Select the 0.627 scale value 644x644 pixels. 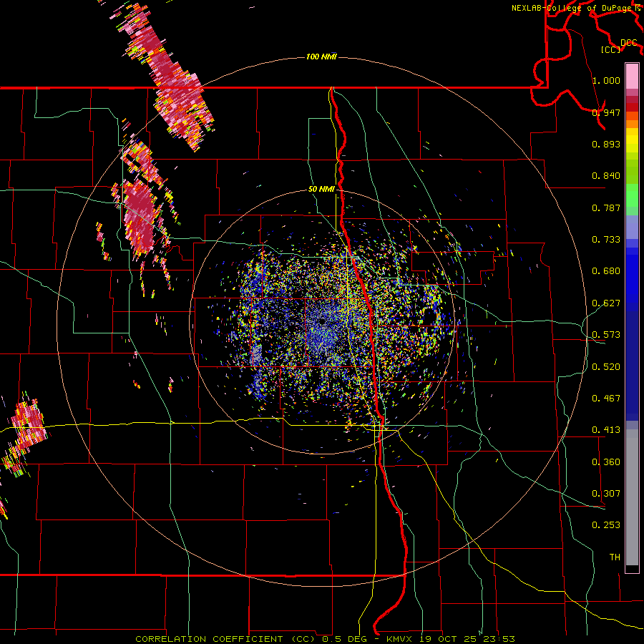click(x=606, y=303)
